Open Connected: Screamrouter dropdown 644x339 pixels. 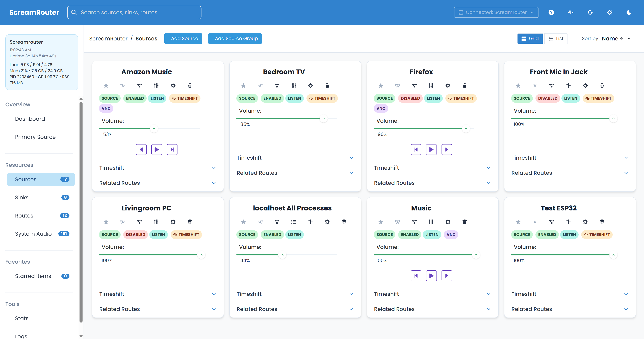tap(496, 12)
